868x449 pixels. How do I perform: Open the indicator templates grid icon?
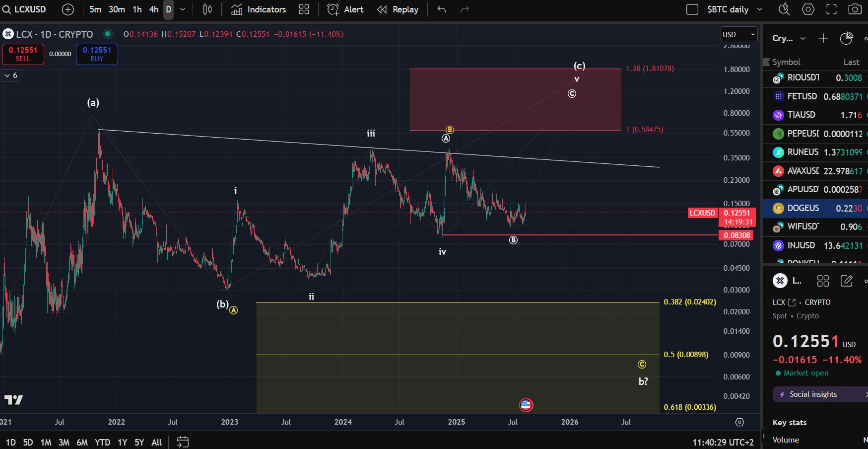[304, 9]
